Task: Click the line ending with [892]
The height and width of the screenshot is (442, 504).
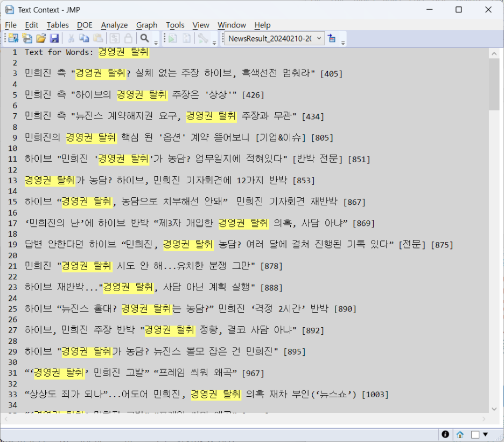Action: 174,330
